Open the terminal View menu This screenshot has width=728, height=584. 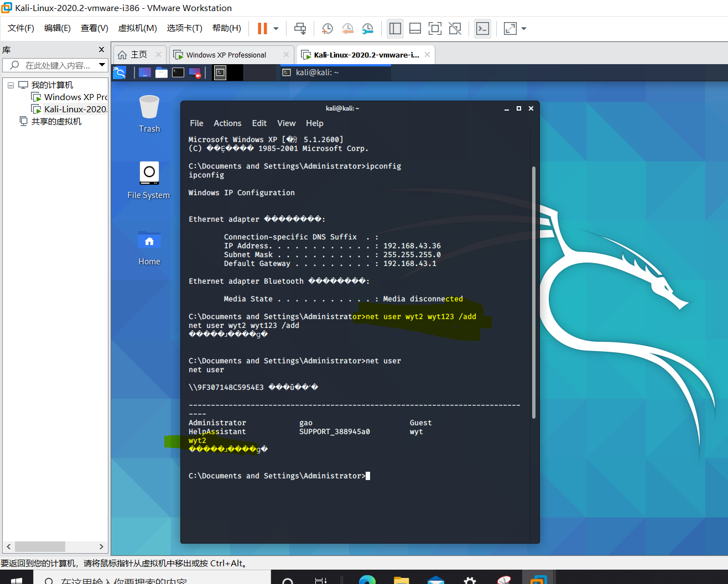[287, 123]
